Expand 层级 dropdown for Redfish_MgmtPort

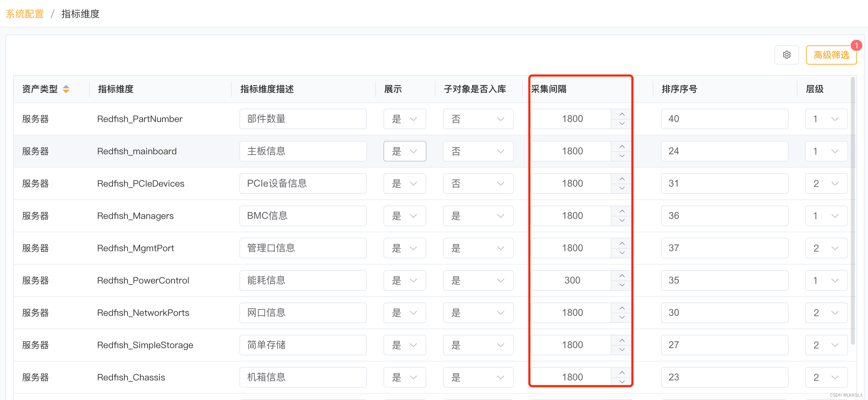[x=826, y=248]
